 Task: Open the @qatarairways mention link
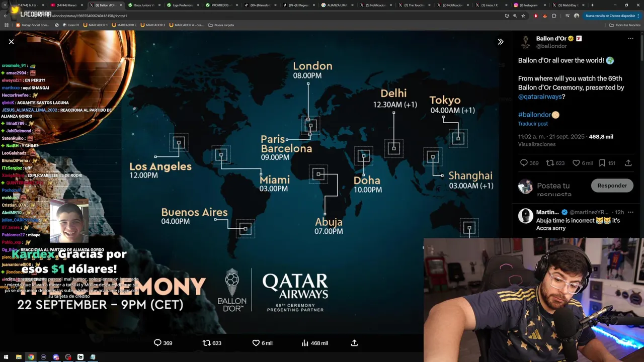point(540,97)
